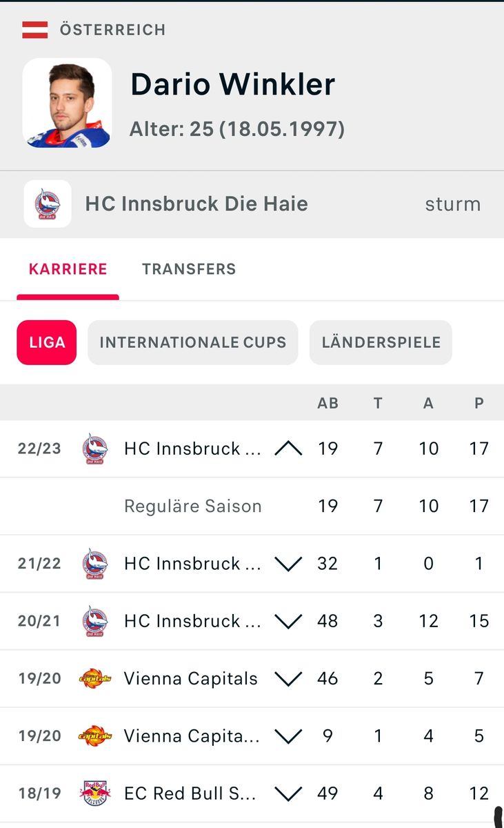This screenshot has width=504, height=828.
Task: Open the Reguläre Saison stats row
Action: coord(193,506)
